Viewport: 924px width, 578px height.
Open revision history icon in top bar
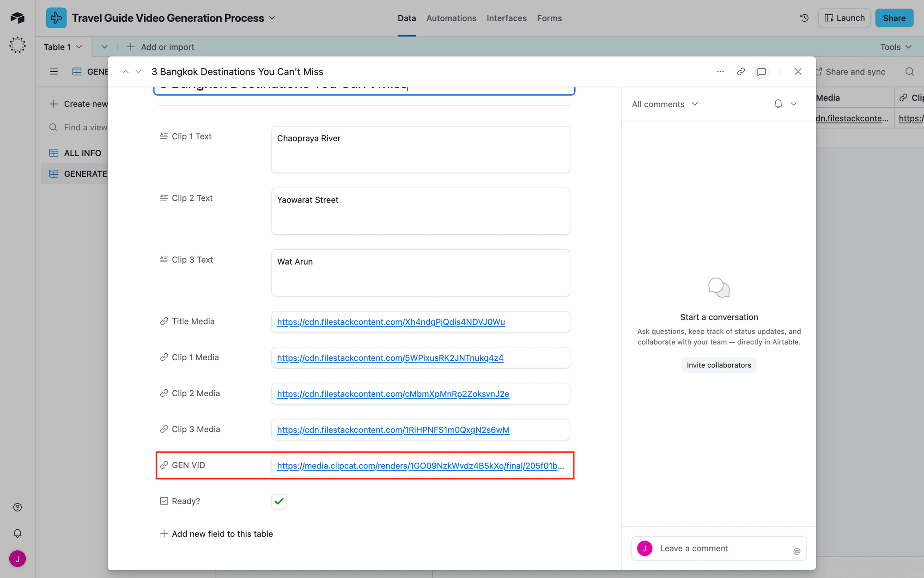(x=804, y=18)
